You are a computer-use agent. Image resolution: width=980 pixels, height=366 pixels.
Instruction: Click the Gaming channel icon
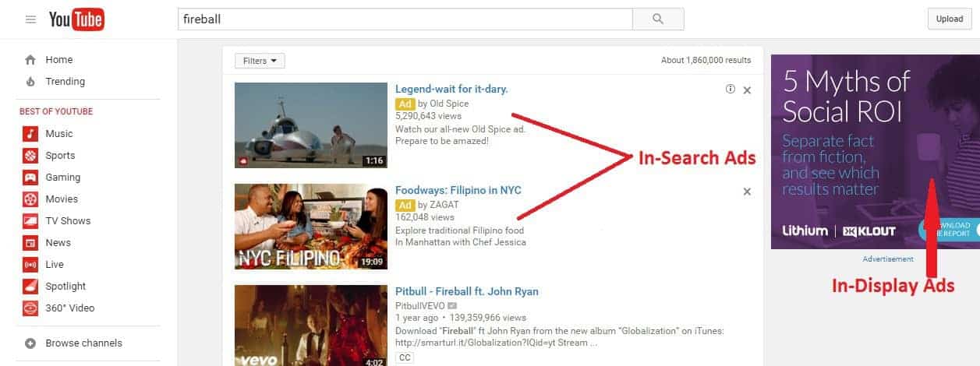tap(30, 178)
